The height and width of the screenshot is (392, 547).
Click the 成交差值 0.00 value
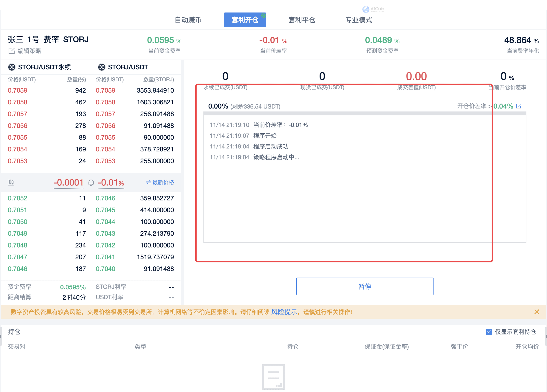(x=416, y=76)
